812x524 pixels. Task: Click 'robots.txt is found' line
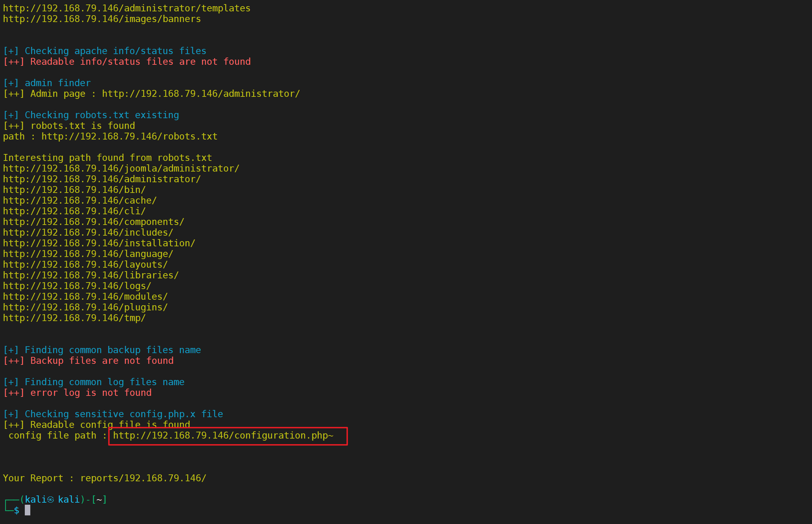[x=69, y=126]
